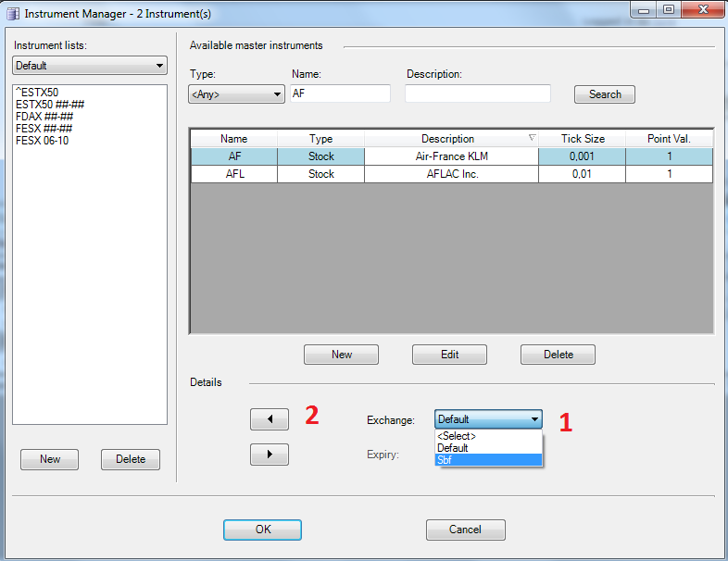
Task: Click New under master instruments table
Action: tap(341, 355)
